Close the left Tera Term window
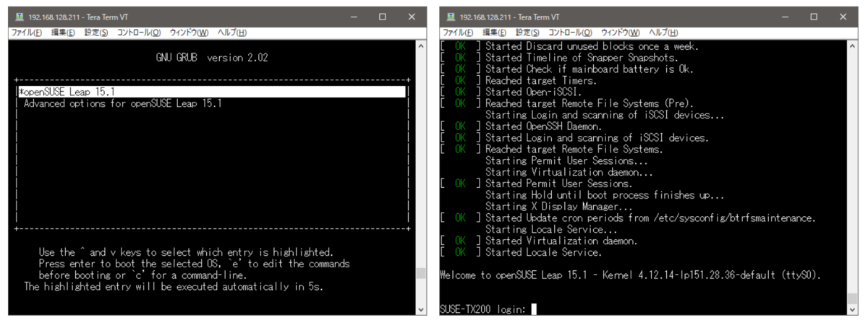868x323 pixels. pyautogui.click(x=412, y=17)
